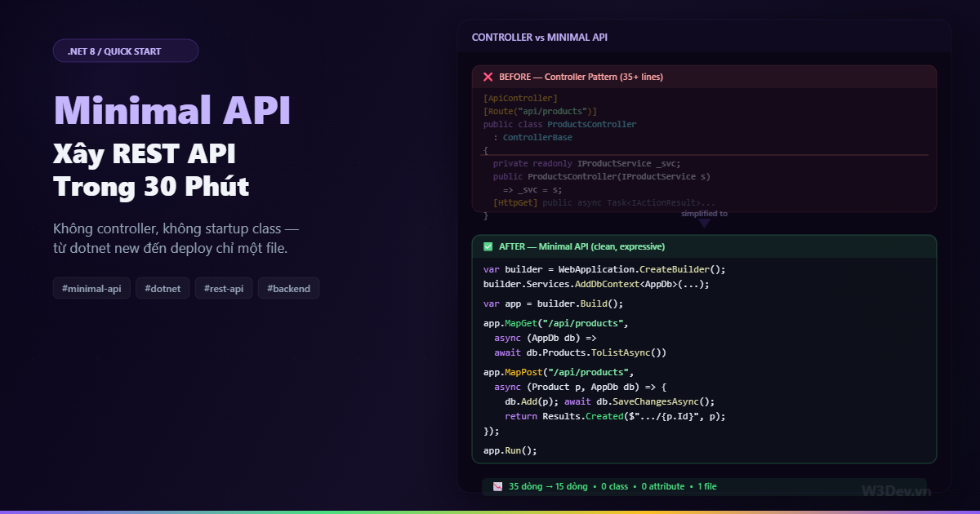Select the #backend tag chip
The image size is (980, 514).
(288, 288)
